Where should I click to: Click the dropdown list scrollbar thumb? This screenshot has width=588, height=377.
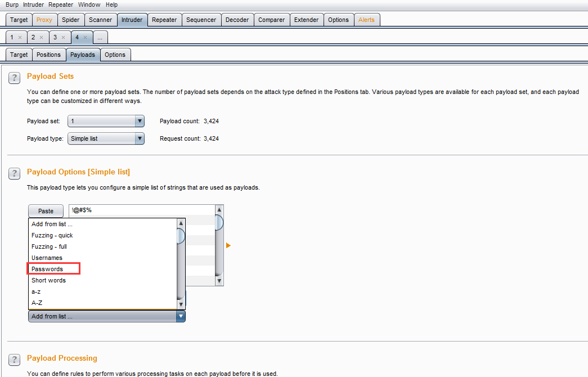pyautogui.click(x=181, y=236)
